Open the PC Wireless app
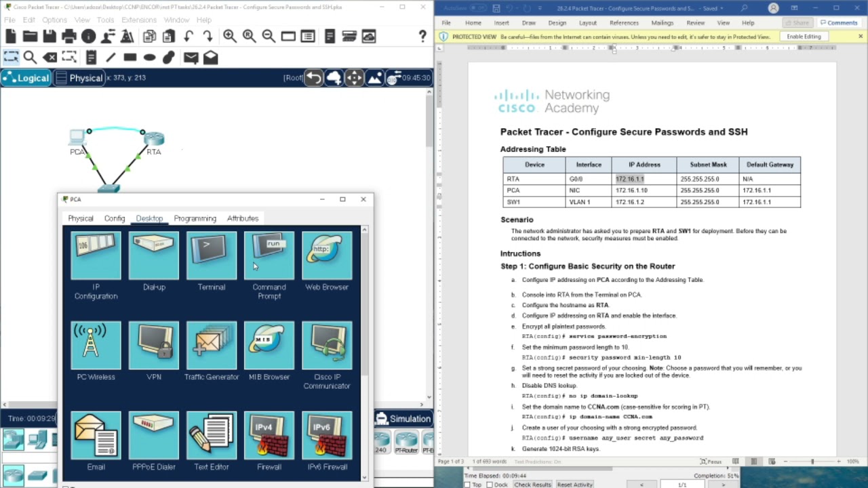This screenshot has width=868, height=488. coord(96,346)
